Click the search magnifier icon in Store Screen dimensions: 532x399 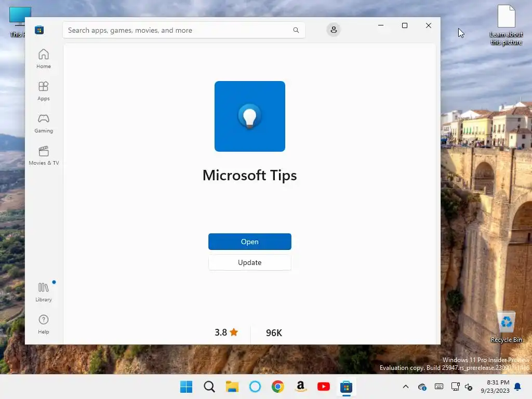(296, 30)
